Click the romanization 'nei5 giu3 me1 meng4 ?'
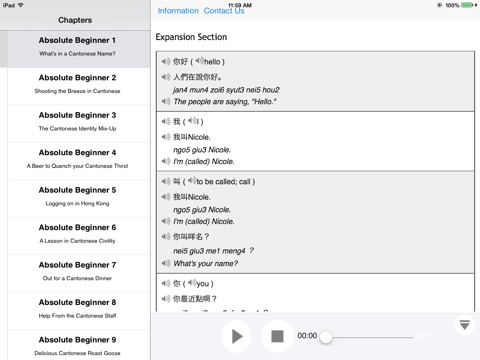 point(213,251)
